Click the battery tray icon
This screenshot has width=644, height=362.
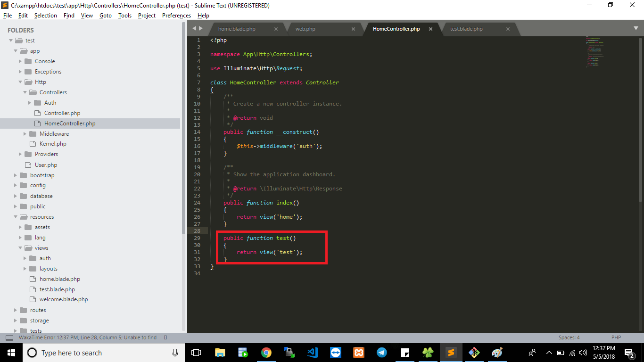[561, 353]
